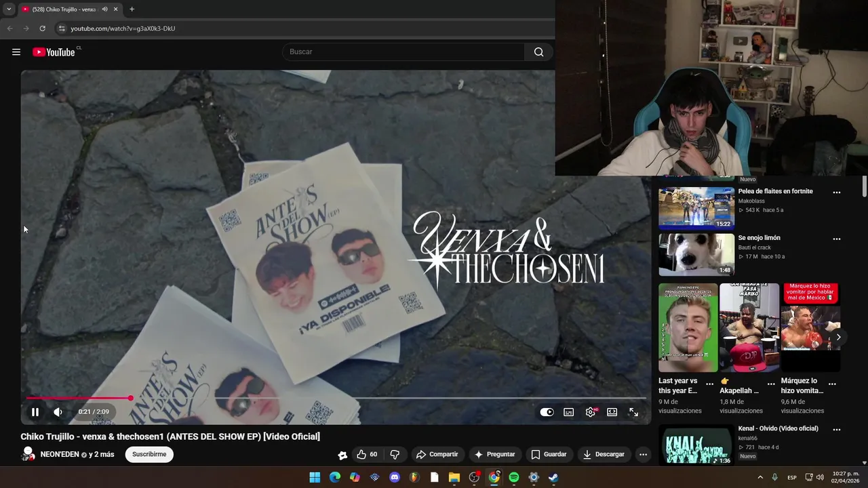Open the player settings gear
Image resolution: width=868 pixels, height=488 pixels.
[591, 412]
